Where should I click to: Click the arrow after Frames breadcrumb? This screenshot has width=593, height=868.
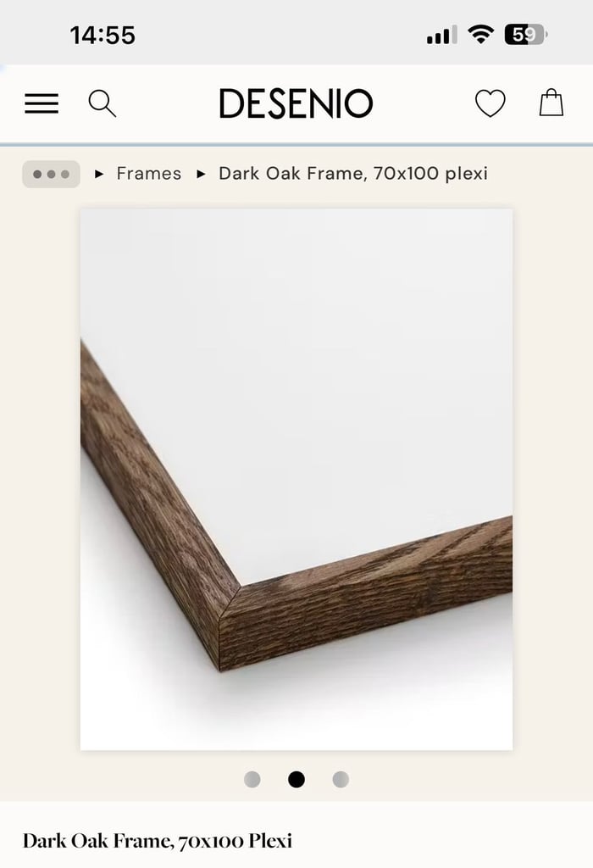[x=202, y=174]
